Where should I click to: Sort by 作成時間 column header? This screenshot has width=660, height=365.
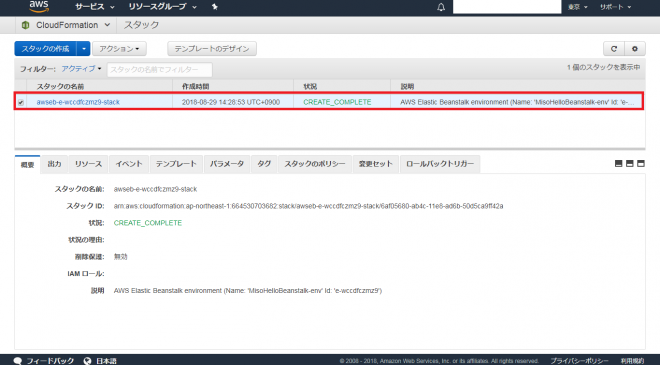pyautogui.click(x=196, y=86)
